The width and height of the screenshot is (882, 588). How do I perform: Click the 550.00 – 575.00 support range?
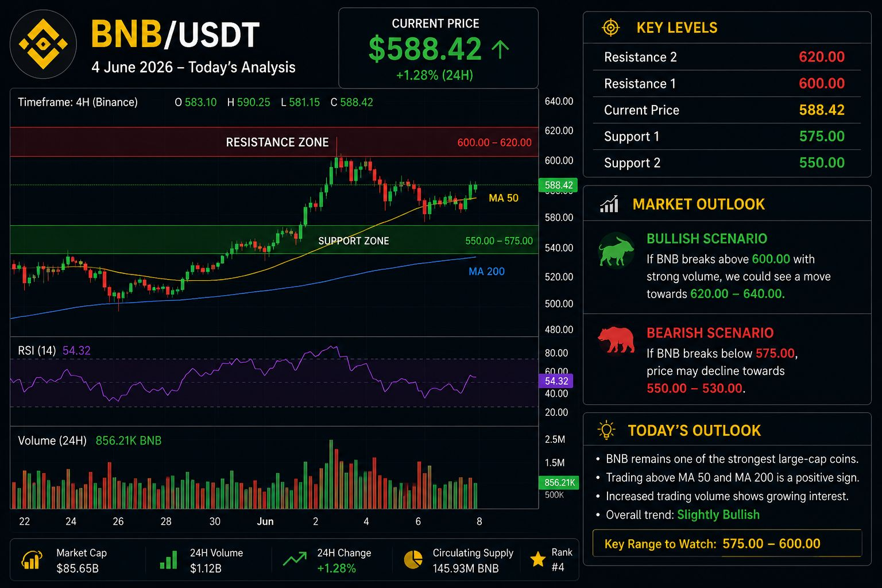pos(499,241)
